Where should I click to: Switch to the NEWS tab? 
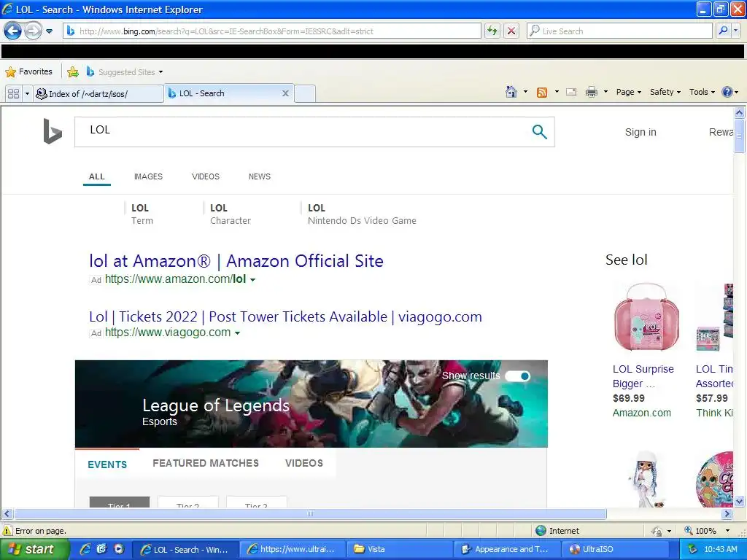click(x=260, y=176)
